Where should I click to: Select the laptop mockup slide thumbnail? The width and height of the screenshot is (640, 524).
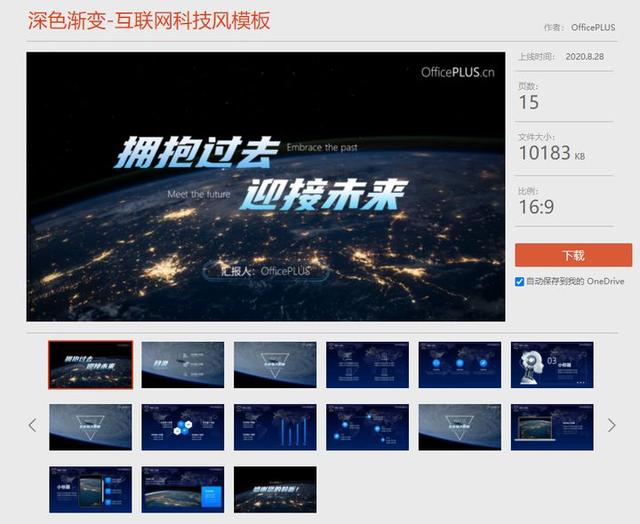[x=552, y=427]
